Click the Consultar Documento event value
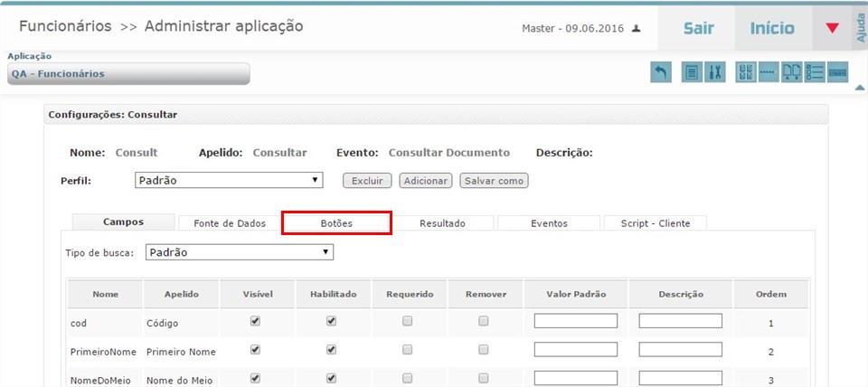The height and width of the screenshot is (387, 868). 449,153
